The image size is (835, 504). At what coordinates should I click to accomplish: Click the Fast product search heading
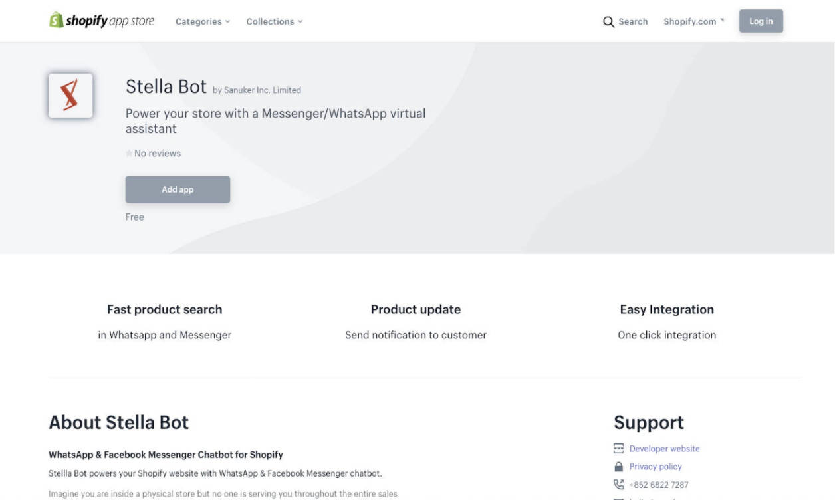point(165,309)
